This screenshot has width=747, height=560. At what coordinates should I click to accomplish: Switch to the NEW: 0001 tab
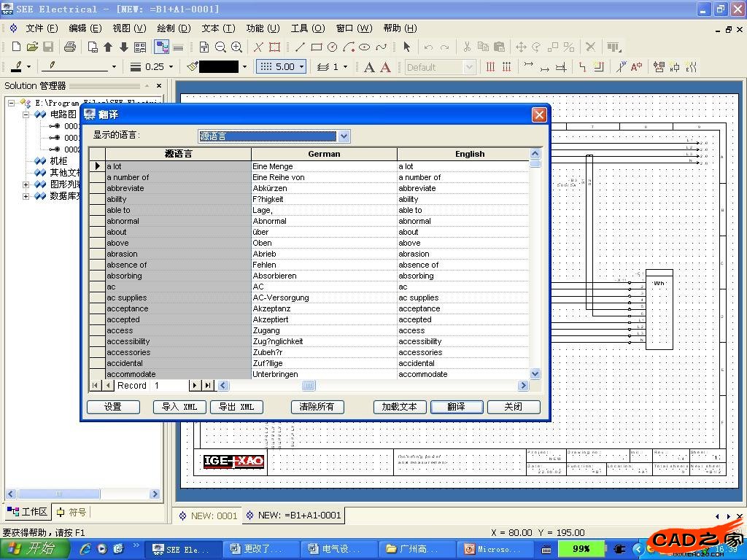point(208,516)
